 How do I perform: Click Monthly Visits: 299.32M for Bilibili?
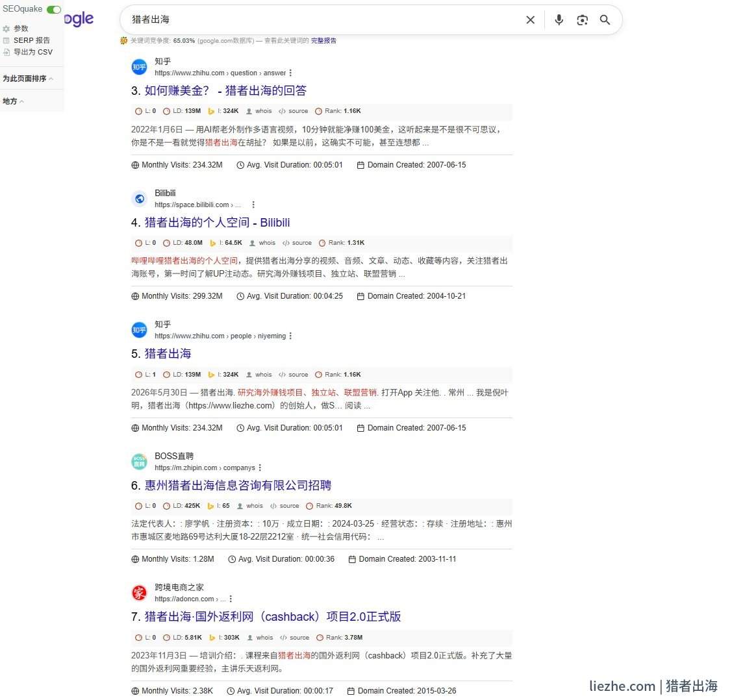coord(177,296)
